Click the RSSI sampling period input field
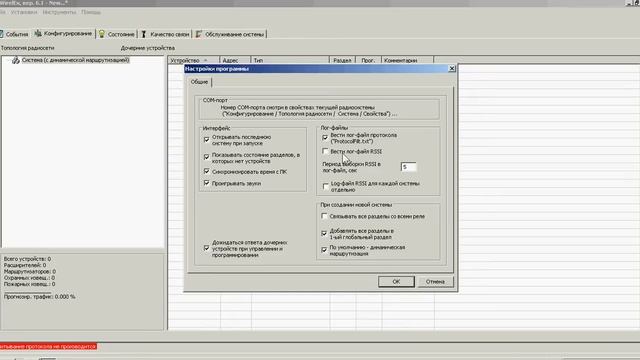The width and height of the screenshot is (640, 360). [409, 167]
